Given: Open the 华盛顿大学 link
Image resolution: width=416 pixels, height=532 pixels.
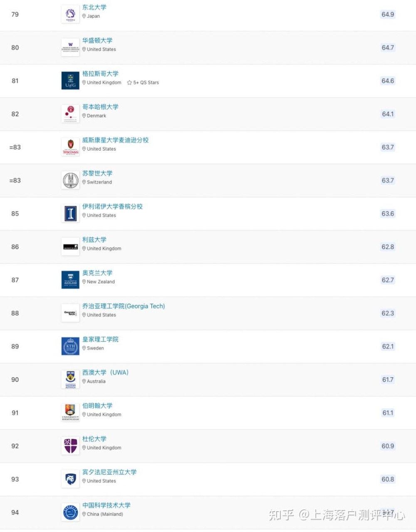Looking at the screenshot, I should [x=97, y=40].
